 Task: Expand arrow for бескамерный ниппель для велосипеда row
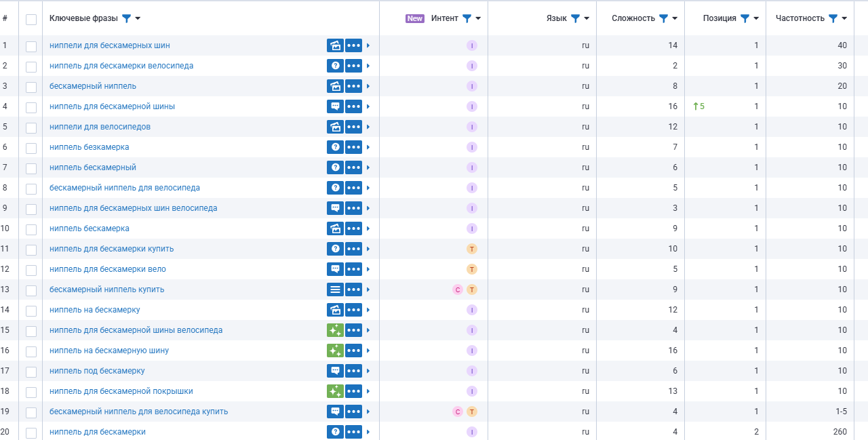coord(368,188)
